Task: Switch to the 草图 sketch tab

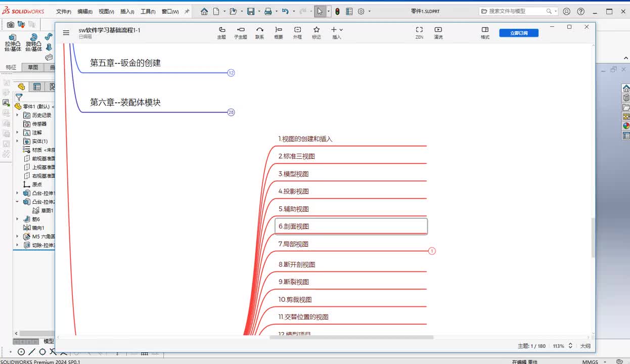Action: pos(33,67)
